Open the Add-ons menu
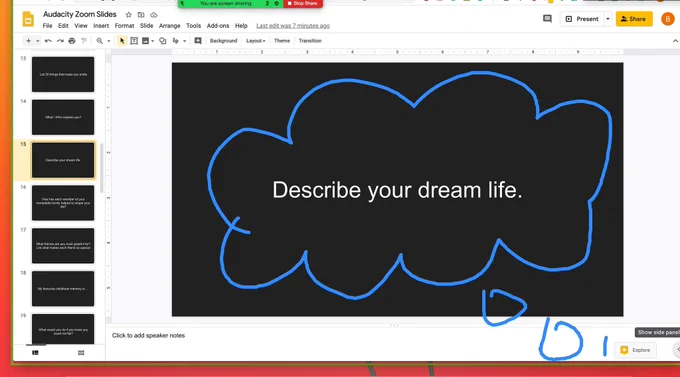The height and width of the screenshot is (377, 680). [x=218, y=26]
